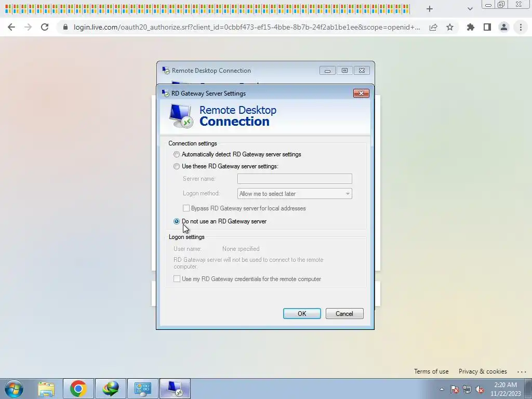
Task: Open more options ellipsis in page footer
Action: click(522, 372)
